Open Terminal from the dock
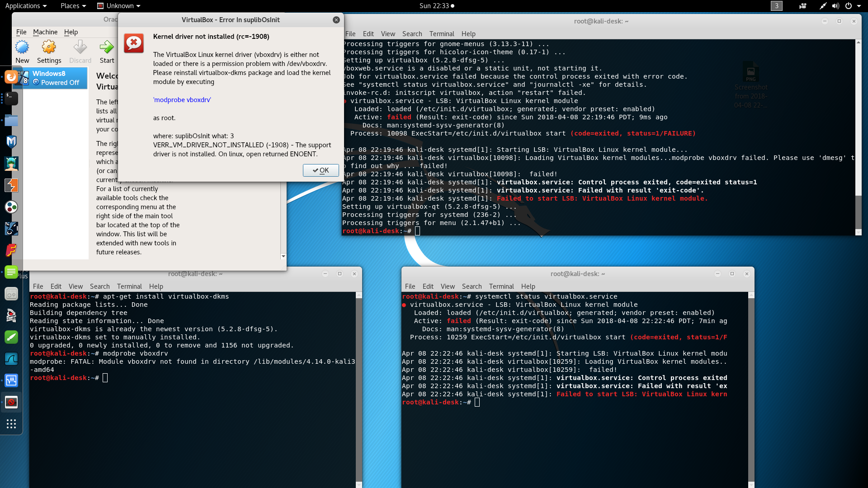The image size is (868, 488). click(x=11, y=99)
